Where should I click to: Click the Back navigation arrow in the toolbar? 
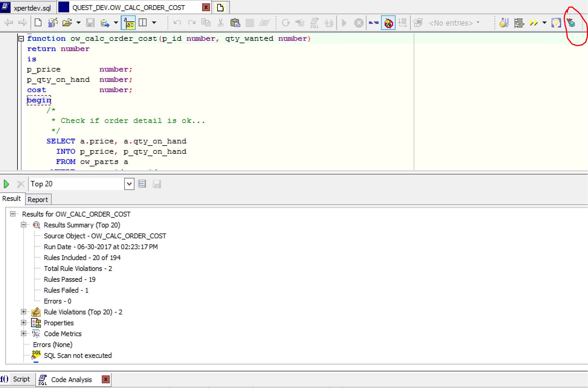[x=9, y=23]
